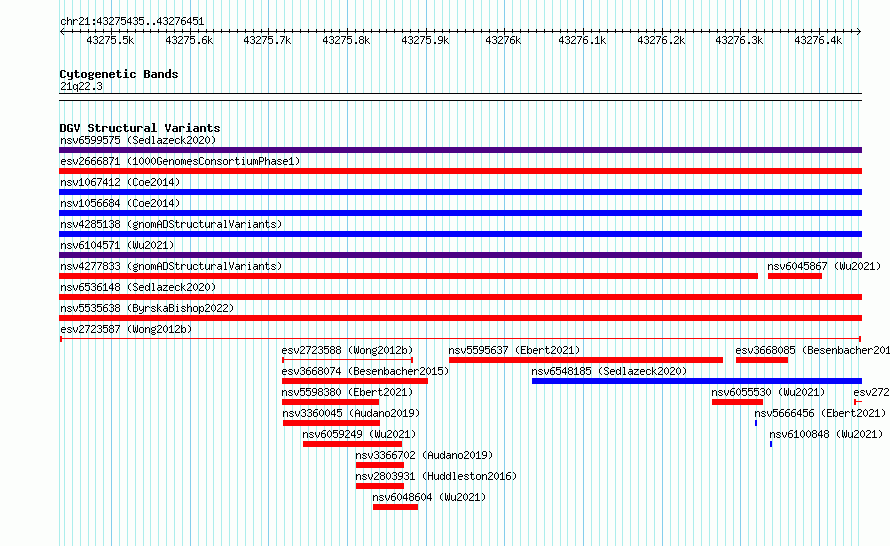Select the nsv1067412 (Coe2014) label
Image resolution: width=890 pixels, height=546 pixels.
tap(120, 182)
